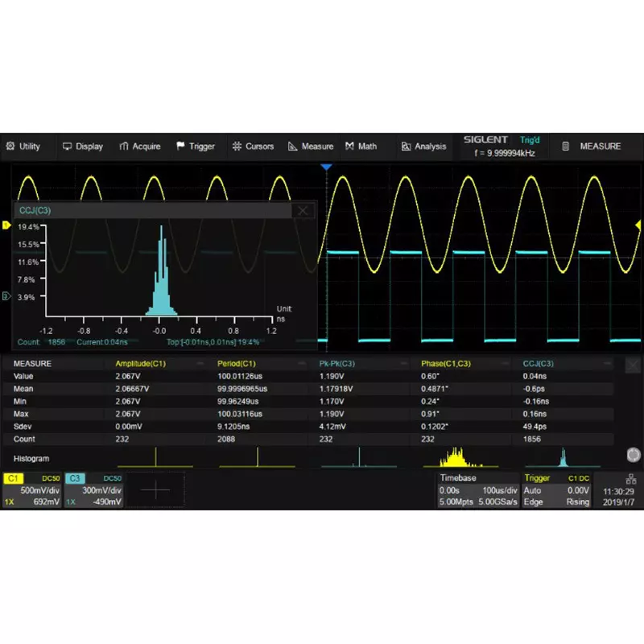This screenshot has height=644, width=644.
Task: Click the CCJ(C3) histogram window title
Action: [35, 210]
